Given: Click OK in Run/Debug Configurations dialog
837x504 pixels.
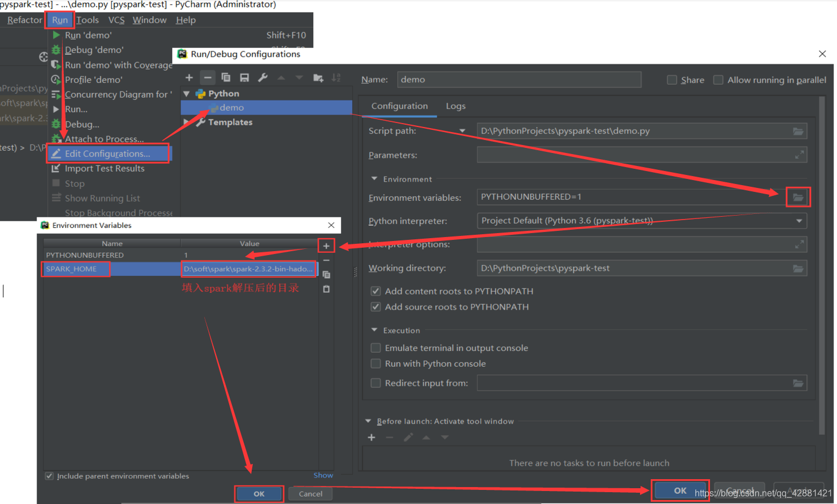Looking at the screenshot, I should (x=680, y=490).
